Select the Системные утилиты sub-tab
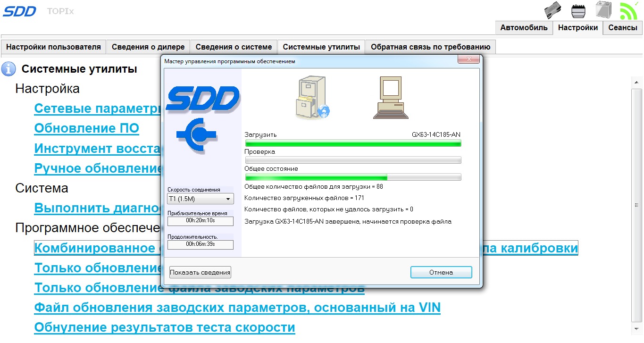Screen dimensions: 644x343 321,47
